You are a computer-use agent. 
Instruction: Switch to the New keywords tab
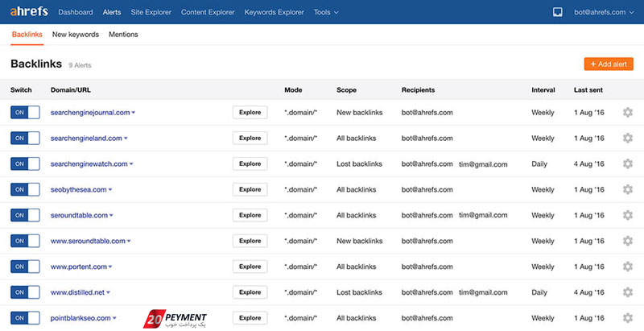click(x=76, y=35)
